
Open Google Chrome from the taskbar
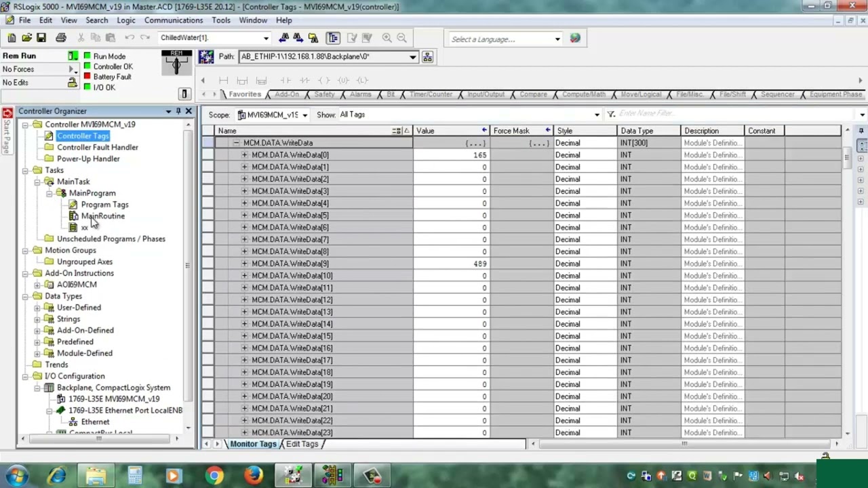pos(214,476)
